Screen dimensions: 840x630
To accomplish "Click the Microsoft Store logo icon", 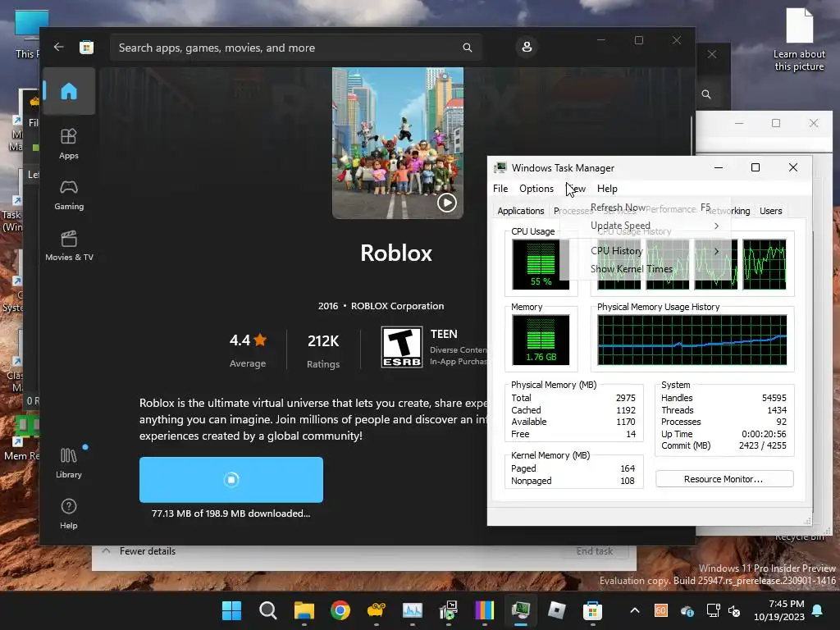I will (86, 47).
